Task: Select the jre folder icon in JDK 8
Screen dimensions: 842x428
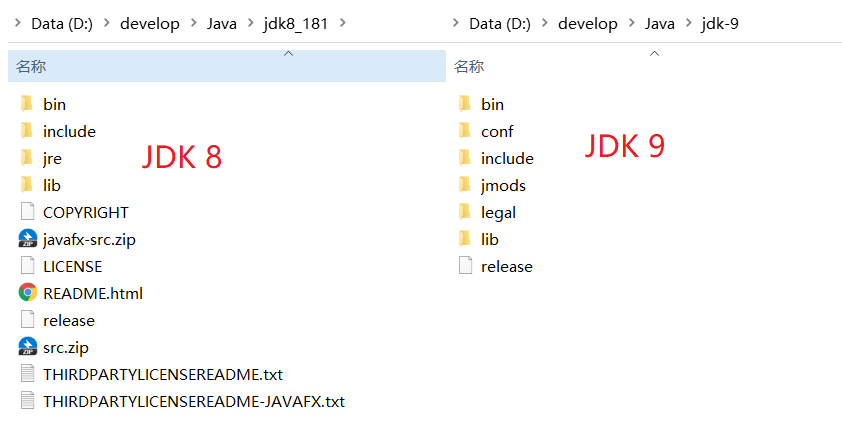Action: pos(27,158)
